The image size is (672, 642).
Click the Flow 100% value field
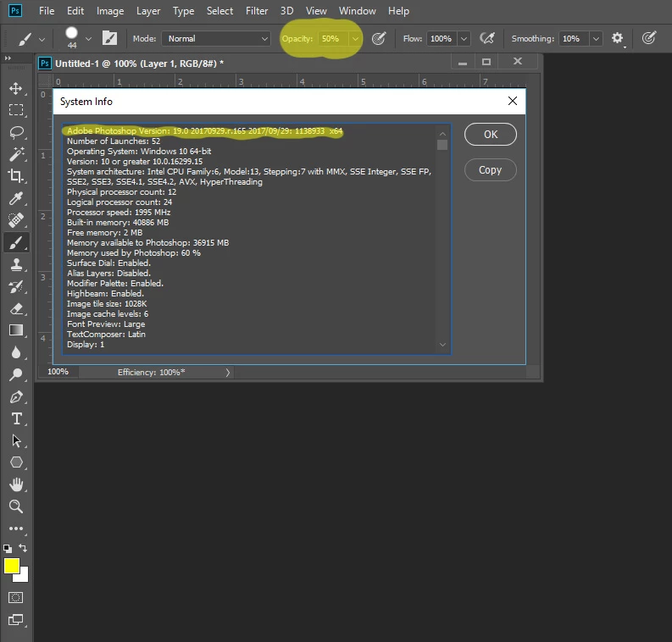pyautogui.click(x=442, y=39)
